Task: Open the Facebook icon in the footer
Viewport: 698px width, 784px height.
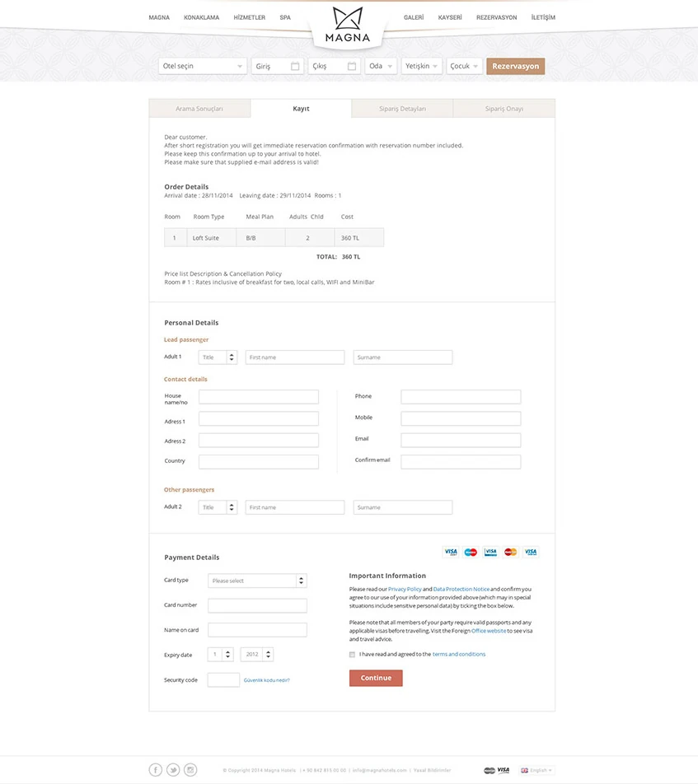Action: click(156, 770)
